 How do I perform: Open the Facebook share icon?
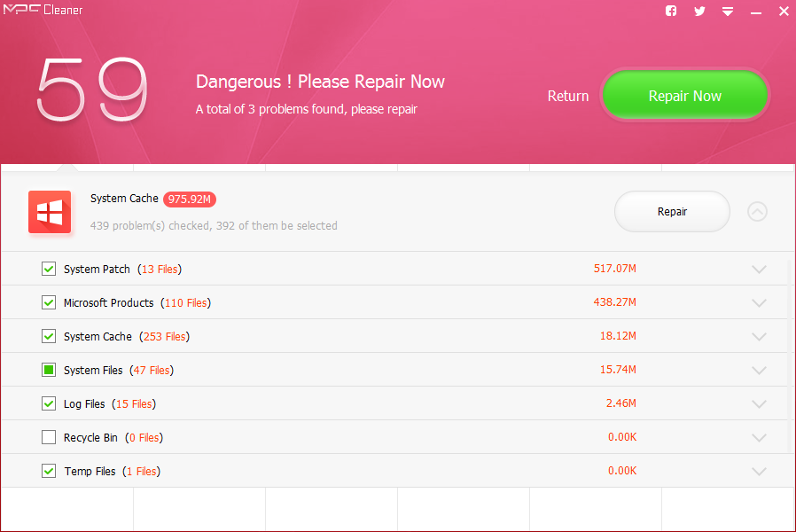click(671, 12)
